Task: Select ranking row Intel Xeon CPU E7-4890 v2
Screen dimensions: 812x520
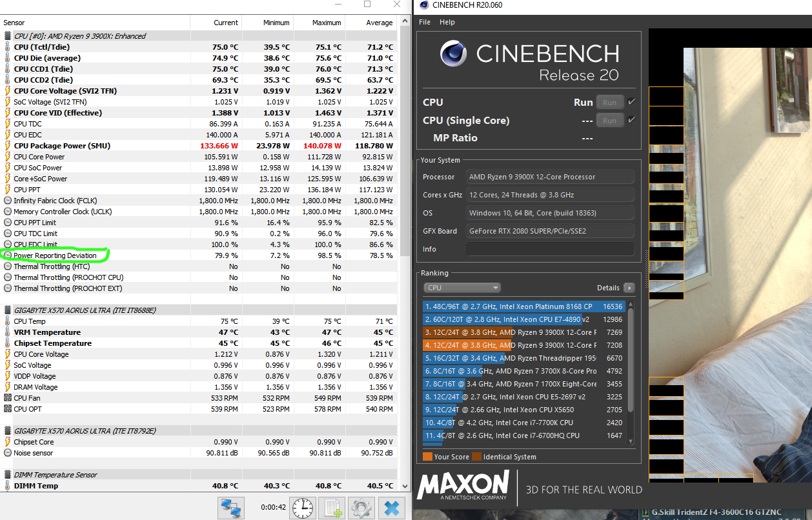Action: [x=523, y=319]
